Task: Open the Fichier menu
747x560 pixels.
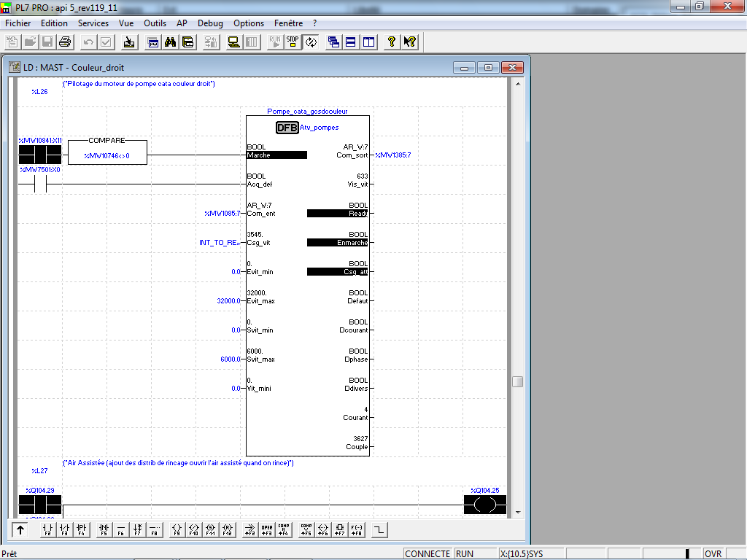Action: pos(18,23)
